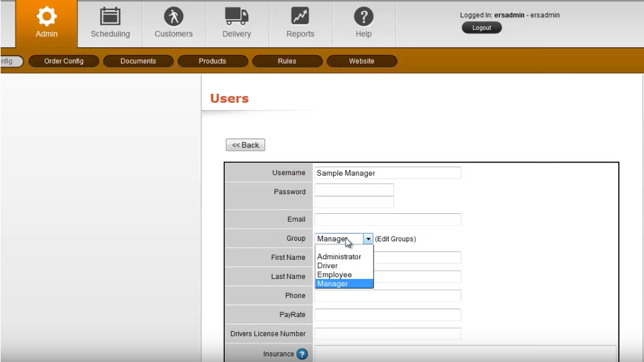Open the Products submenu
The width and height of the screenshot is (644, 362).
coord(212,61)
